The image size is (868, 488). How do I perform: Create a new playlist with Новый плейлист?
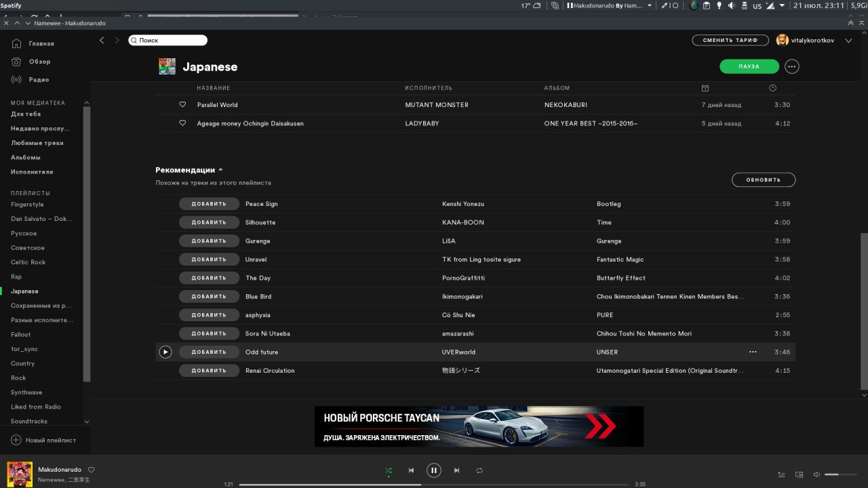[43, 440]
